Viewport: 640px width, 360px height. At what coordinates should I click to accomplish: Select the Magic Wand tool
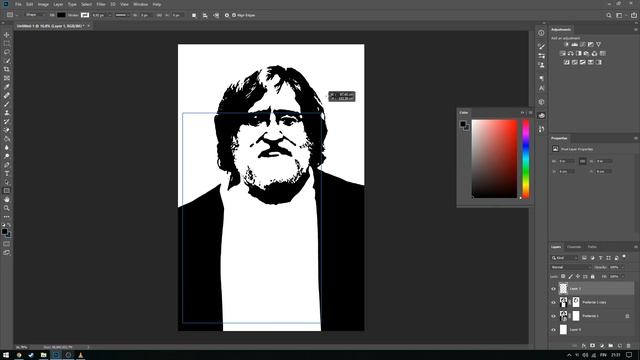[7, 61]
